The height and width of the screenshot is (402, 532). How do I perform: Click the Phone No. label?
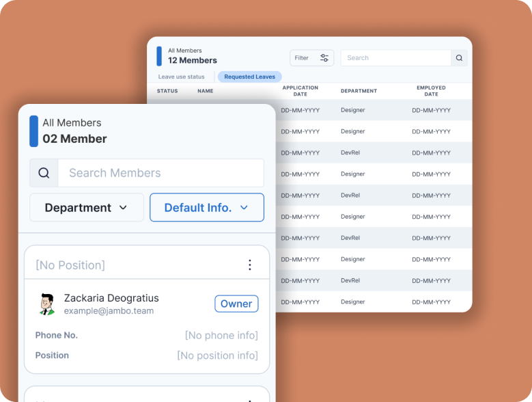[57, 335]
